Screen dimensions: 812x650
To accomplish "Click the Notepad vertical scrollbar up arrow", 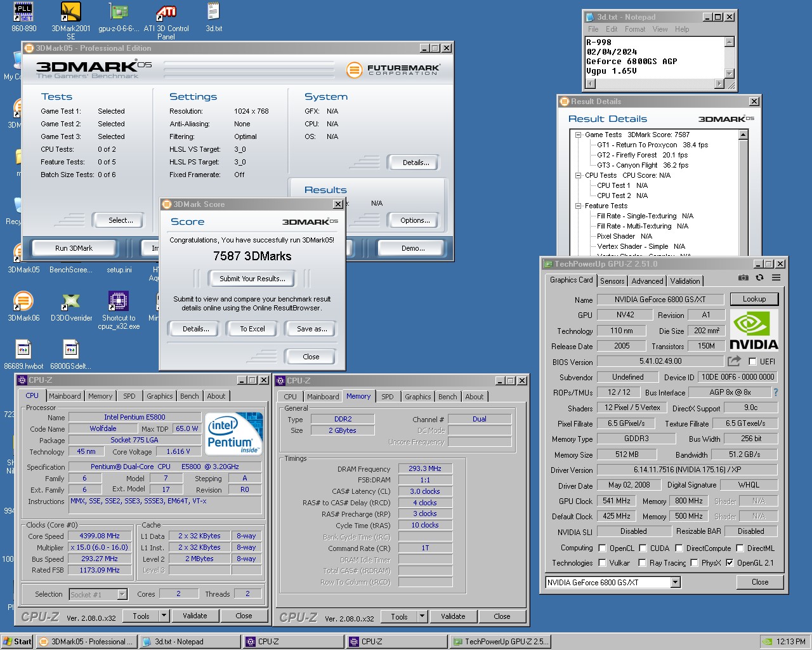I will [730, 42].
